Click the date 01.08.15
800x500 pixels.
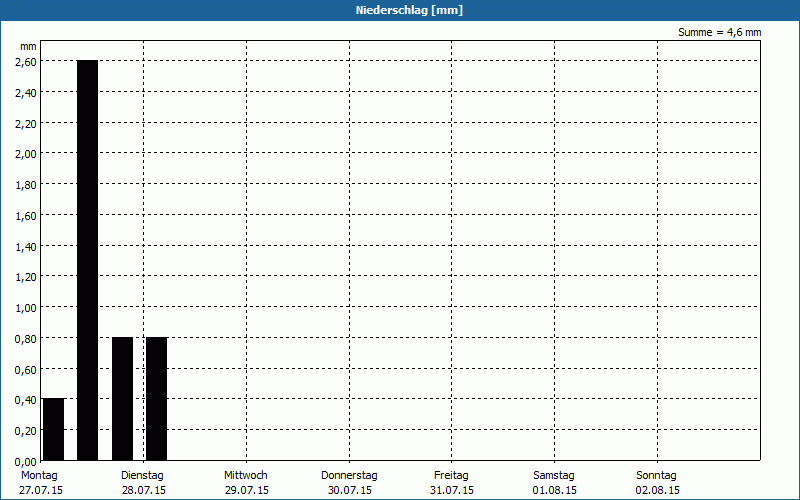(x=555, y=490)
